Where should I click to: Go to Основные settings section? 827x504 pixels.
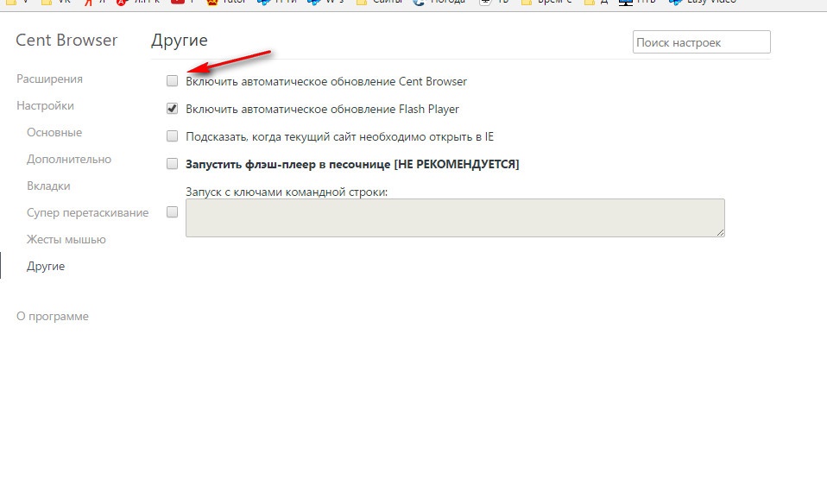[54, 132]
